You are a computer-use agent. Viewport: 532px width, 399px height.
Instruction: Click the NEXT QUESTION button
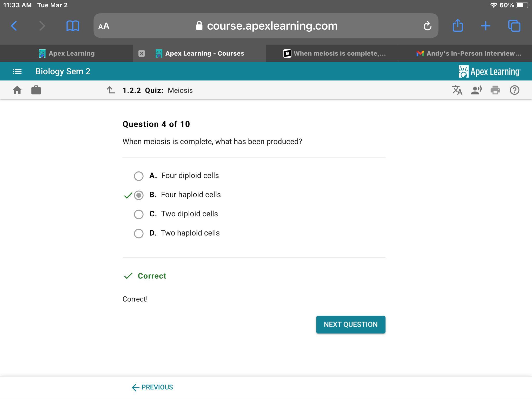pyautogui.click(x=351, y=324)
